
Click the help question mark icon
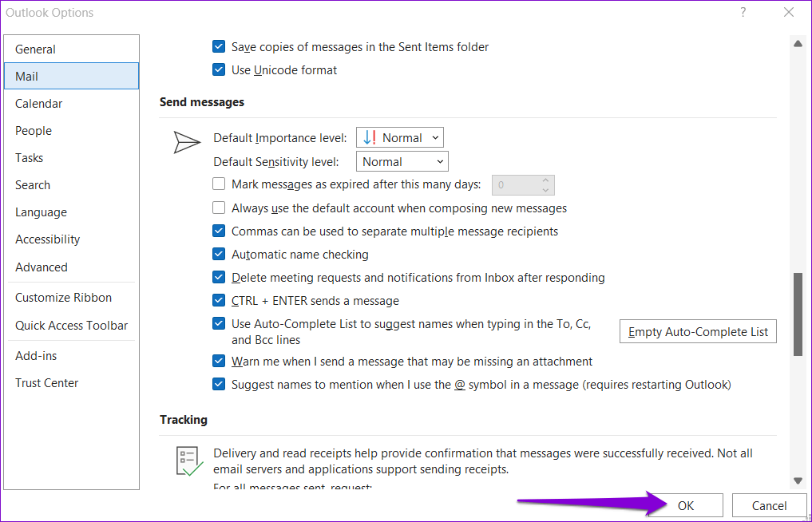[x=743, y=12]
